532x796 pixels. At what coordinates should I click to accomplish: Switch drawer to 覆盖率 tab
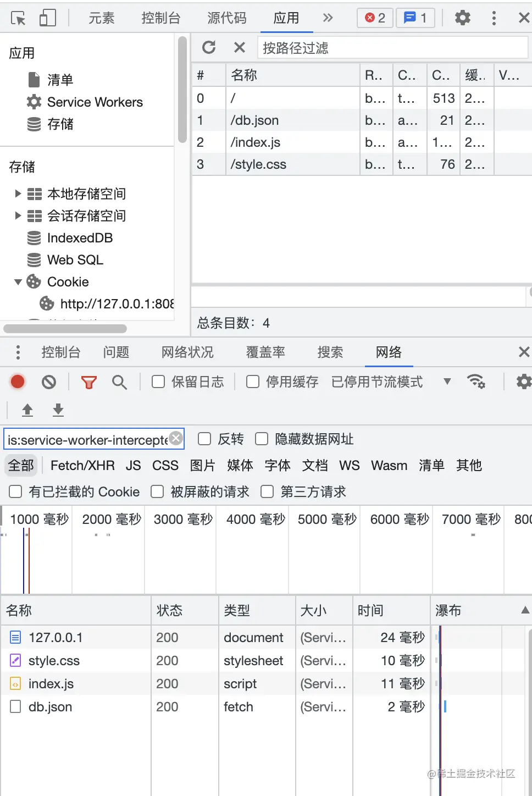(x=265, y=352)
